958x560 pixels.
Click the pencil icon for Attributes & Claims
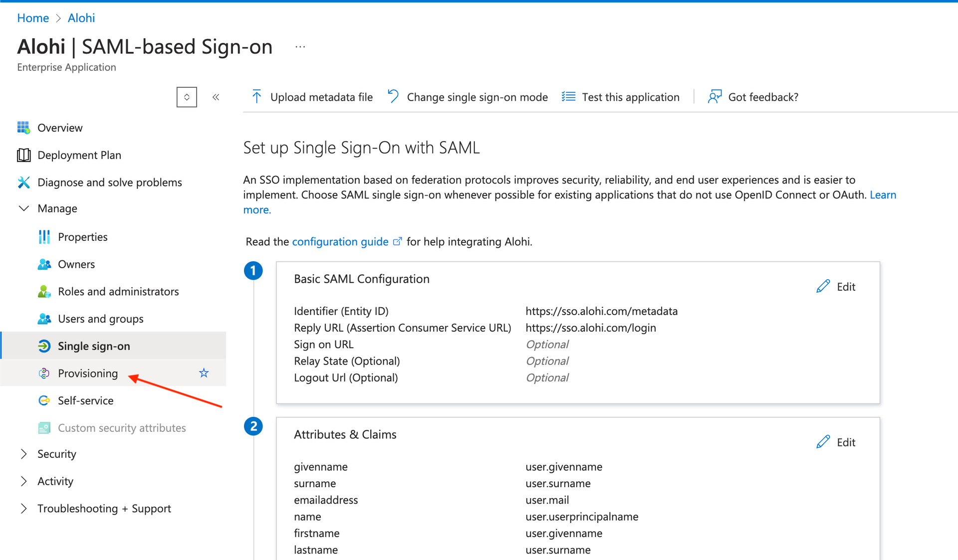(823, 442)
